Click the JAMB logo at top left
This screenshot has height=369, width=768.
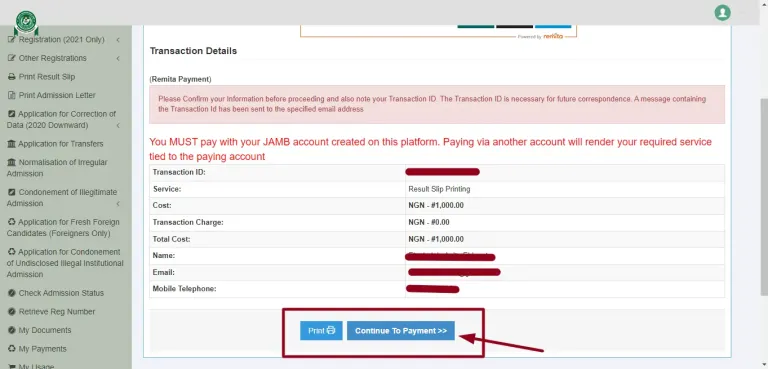25,22
